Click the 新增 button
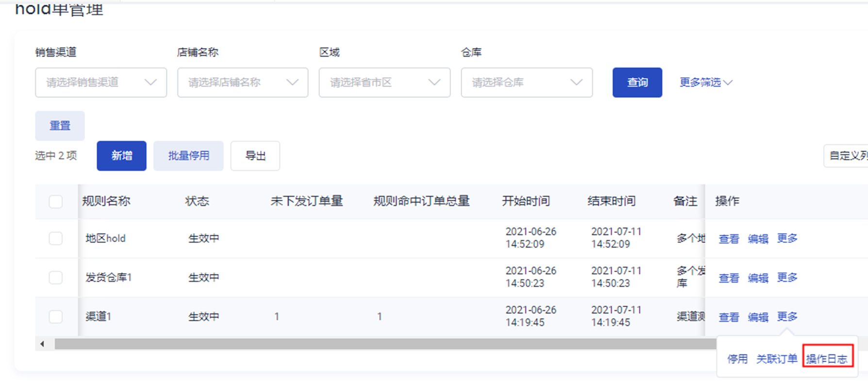The image size is (868, 381). click(121, 156)
